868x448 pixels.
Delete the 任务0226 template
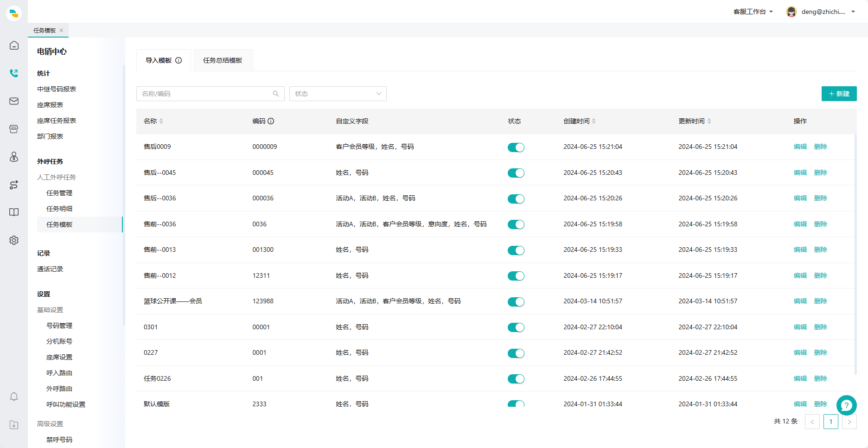pyautogui.click(x=821, y=378)
